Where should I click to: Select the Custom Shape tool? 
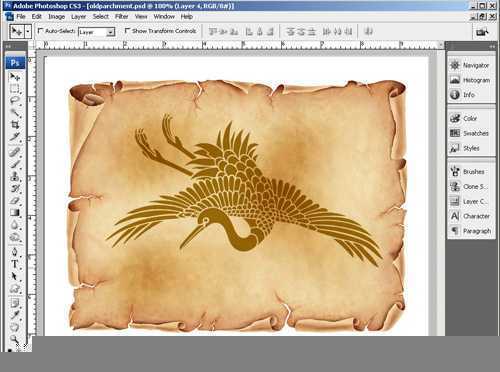pos(15,288)
